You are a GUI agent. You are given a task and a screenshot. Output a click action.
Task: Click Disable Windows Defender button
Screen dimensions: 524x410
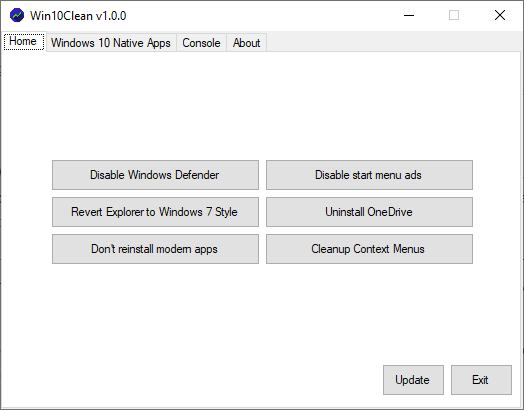coord(155,175)
